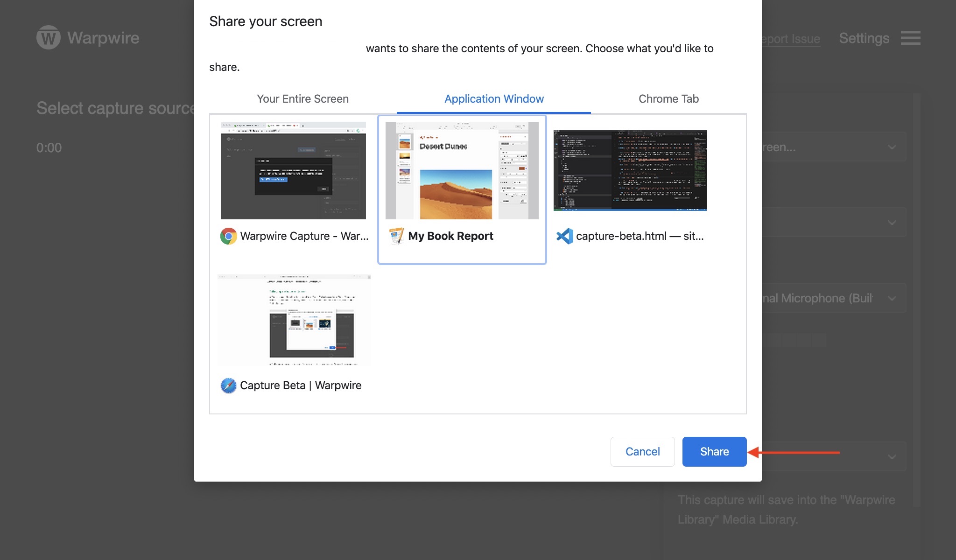Viewport: 956px width, 560px height.
Task: Click the Pages icon beside My Book Report
Action: (396, 236)
